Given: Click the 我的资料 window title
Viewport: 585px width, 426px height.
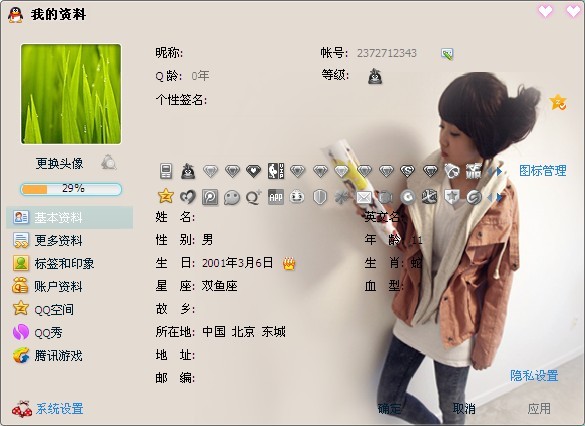Looking at the screenshot, I should coord(58,15).
